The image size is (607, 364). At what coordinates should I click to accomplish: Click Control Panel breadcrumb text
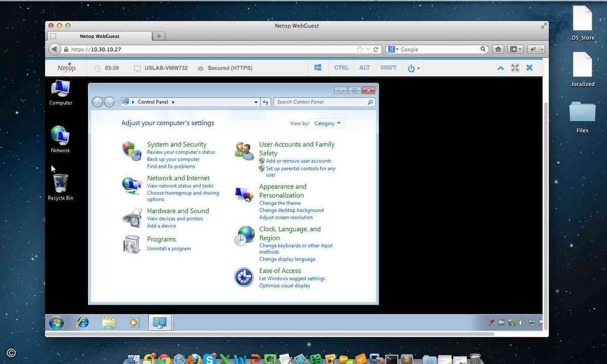click(x=153, y=102)
